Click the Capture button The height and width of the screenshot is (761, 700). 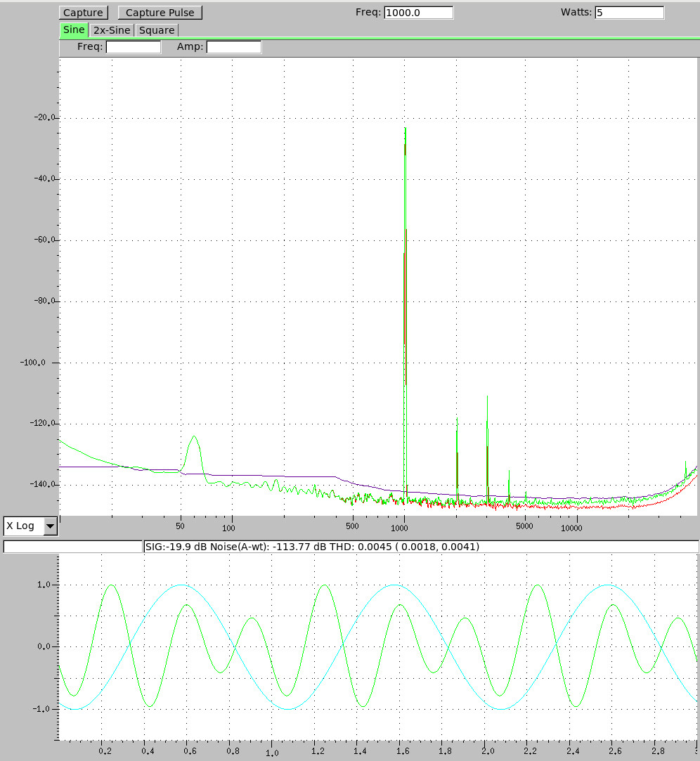[83, 13]
